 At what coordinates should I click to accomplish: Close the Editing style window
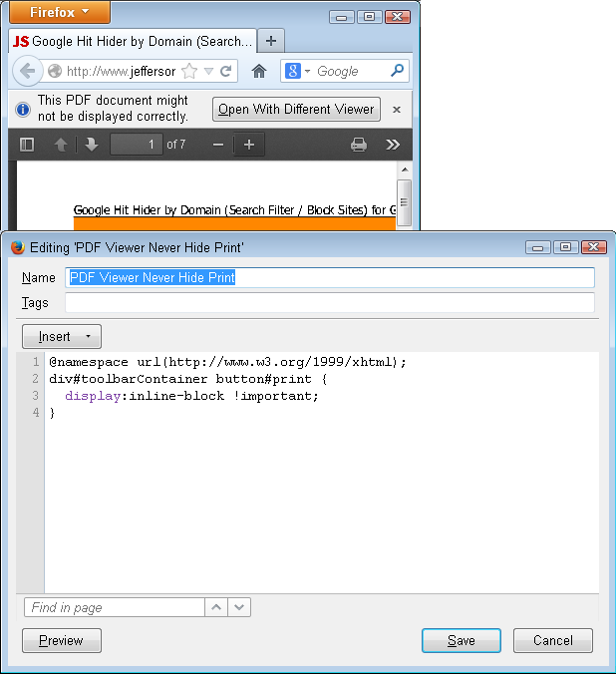594,247
